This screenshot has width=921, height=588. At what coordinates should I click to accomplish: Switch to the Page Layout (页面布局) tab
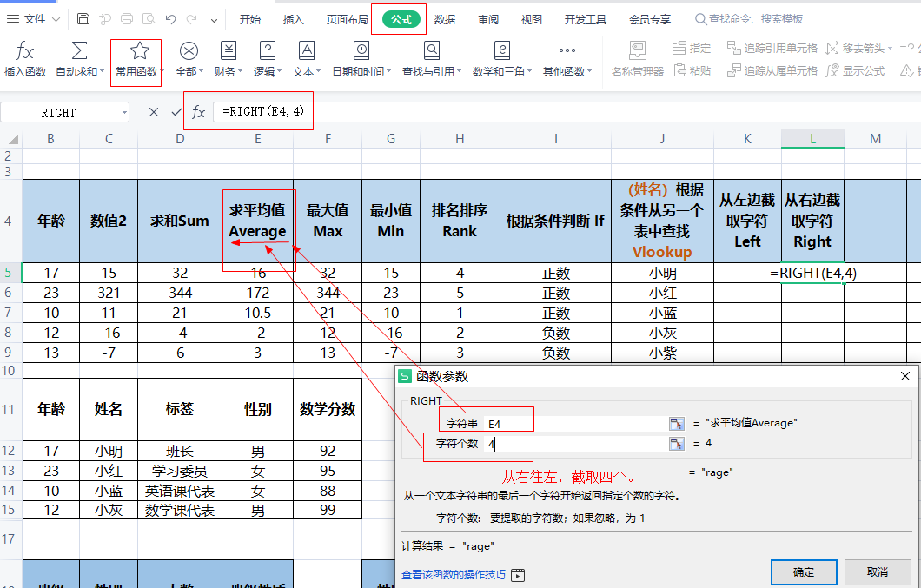pyautogui.click(x=348, y=19)
